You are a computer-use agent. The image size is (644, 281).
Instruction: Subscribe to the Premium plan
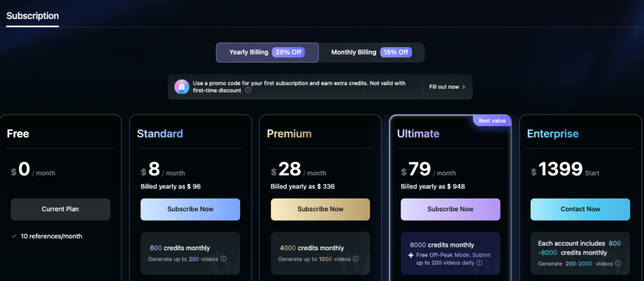(x=320, y=209)
